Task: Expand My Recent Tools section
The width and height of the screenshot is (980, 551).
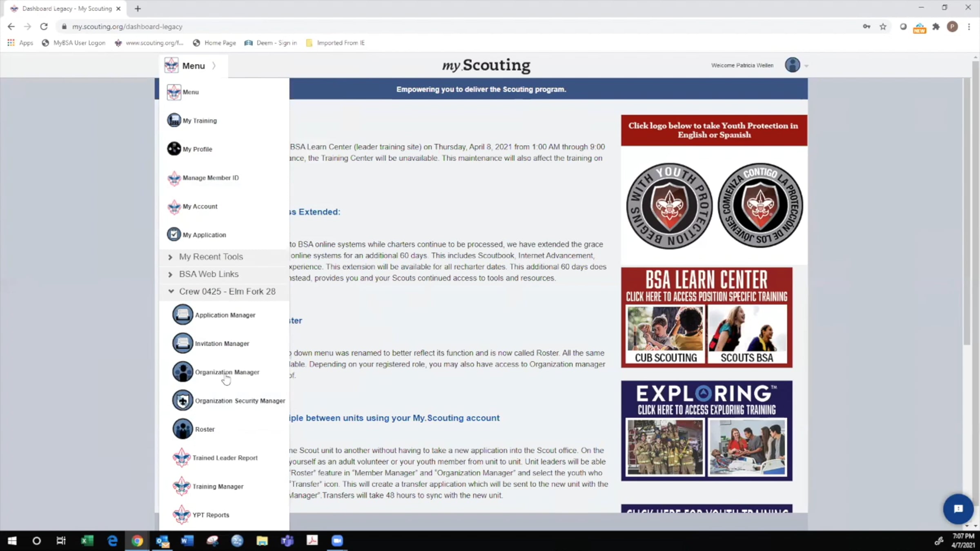Action: tap(224, 257)
